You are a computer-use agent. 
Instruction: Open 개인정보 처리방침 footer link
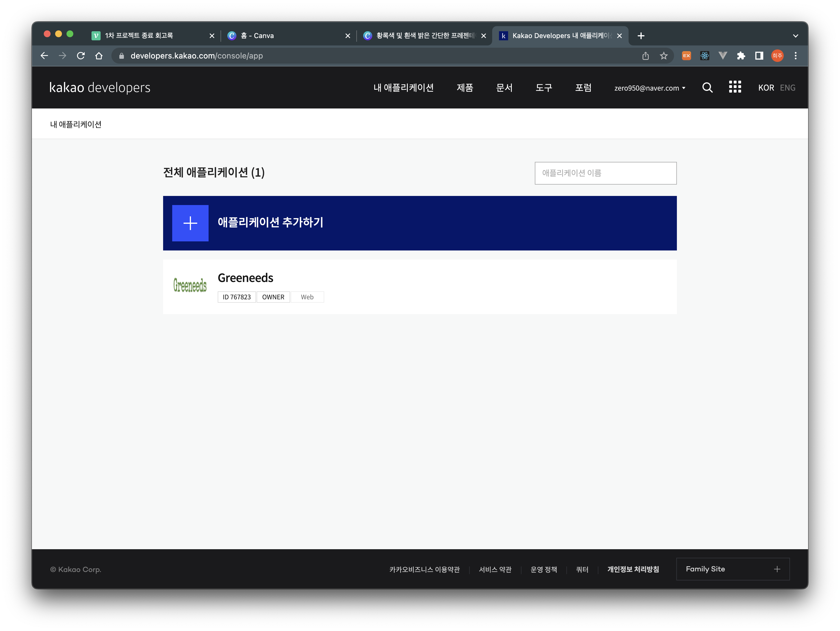633,569
